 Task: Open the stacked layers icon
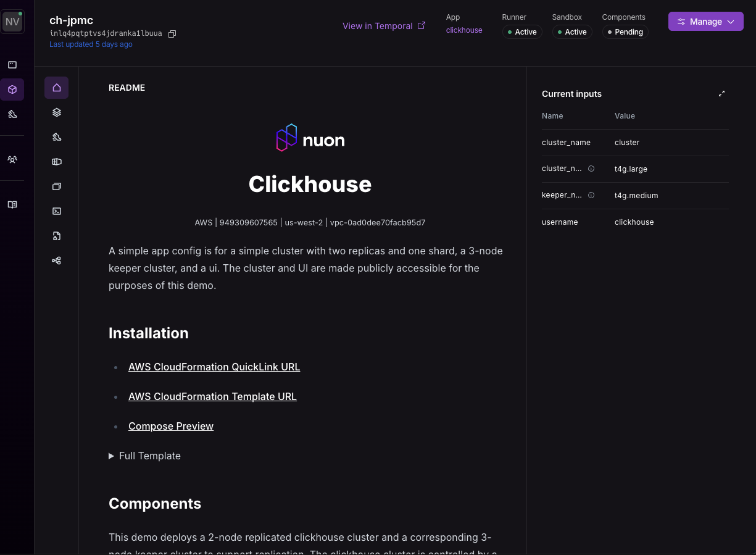[x=57, y=112]
